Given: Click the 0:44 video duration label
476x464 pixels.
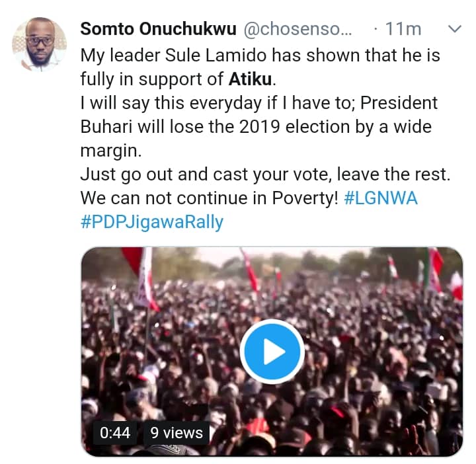Looking at the screenshot, I should click(x=115, y=433).
